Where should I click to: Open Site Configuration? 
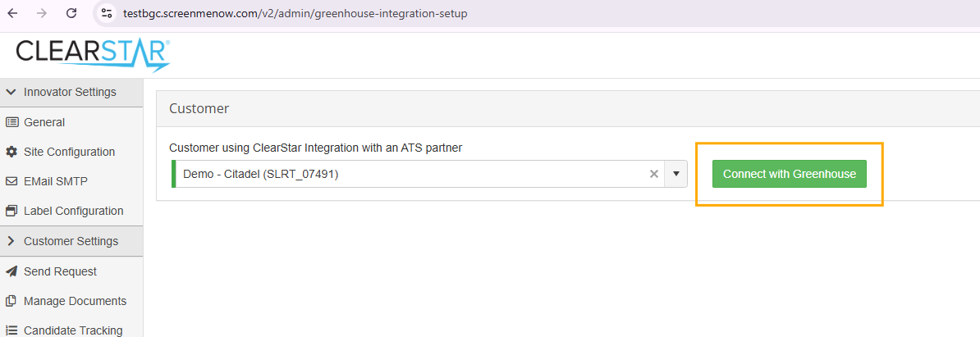pyautogui.click(x=70, y=152)
